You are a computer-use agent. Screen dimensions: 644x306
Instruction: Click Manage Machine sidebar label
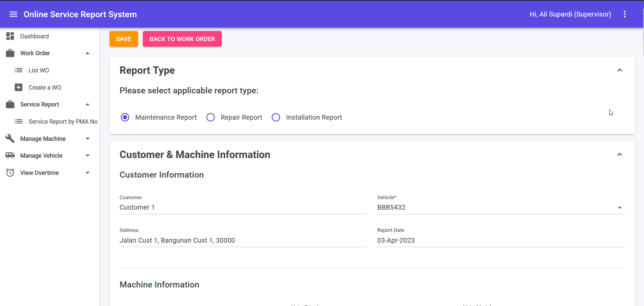pos(43,139)
